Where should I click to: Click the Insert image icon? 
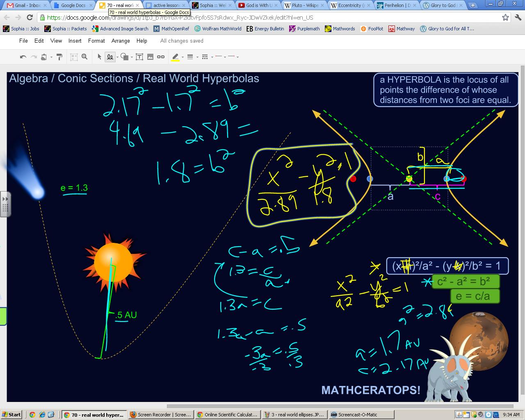150,57
